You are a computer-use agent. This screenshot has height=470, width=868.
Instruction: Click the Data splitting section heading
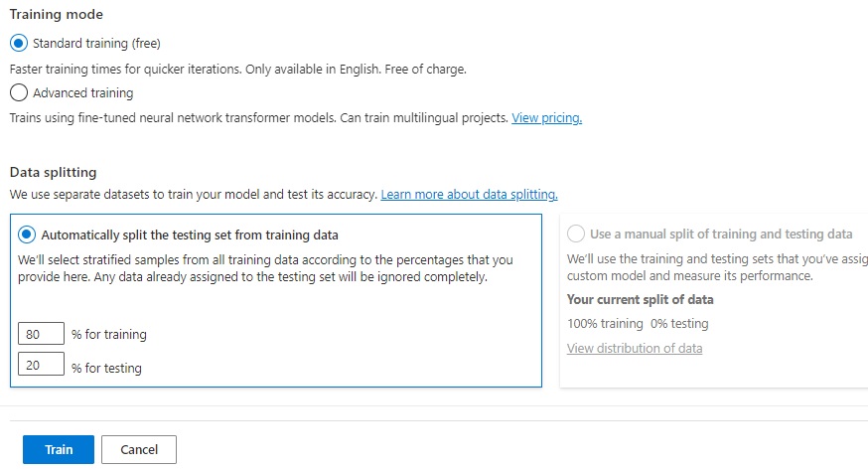coord(53,173)
